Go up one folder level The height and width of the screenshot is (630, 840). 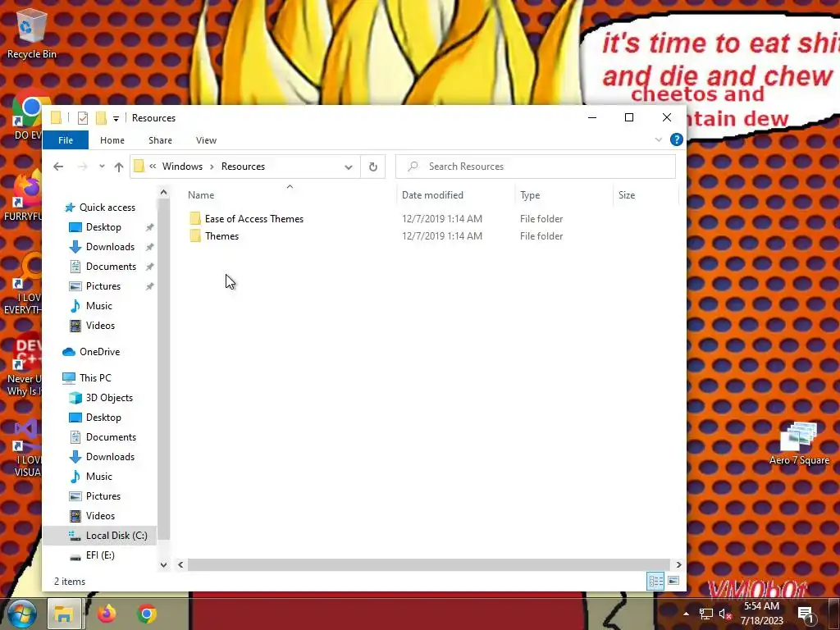point(119,167)
